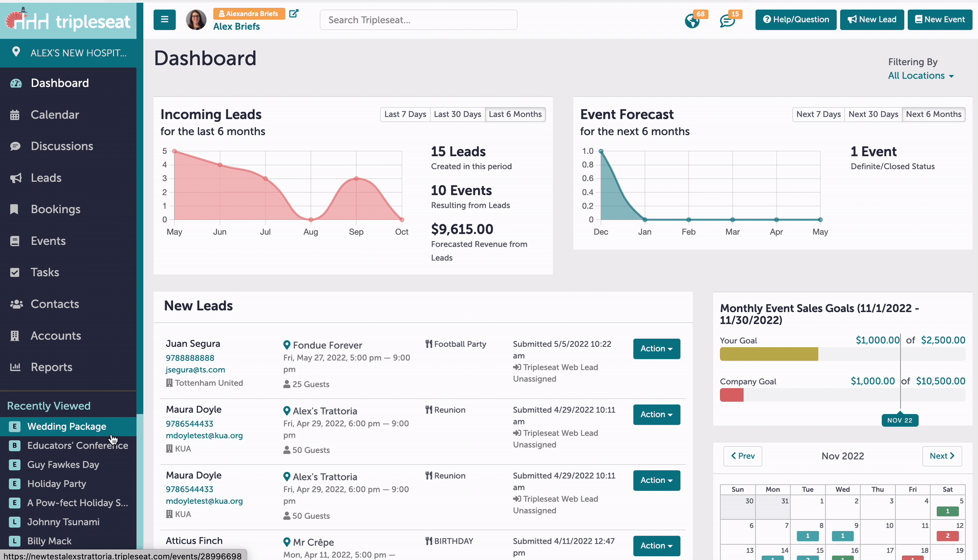
Task: Open Discussions from the sidebar
Action: [x=68, y=146]
